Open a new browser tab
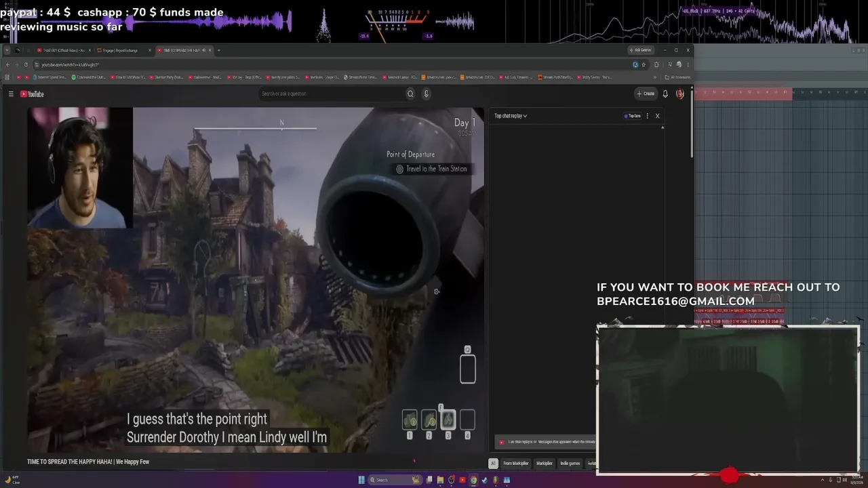Viewport: 868px width, 488px height. coord(218,50)
